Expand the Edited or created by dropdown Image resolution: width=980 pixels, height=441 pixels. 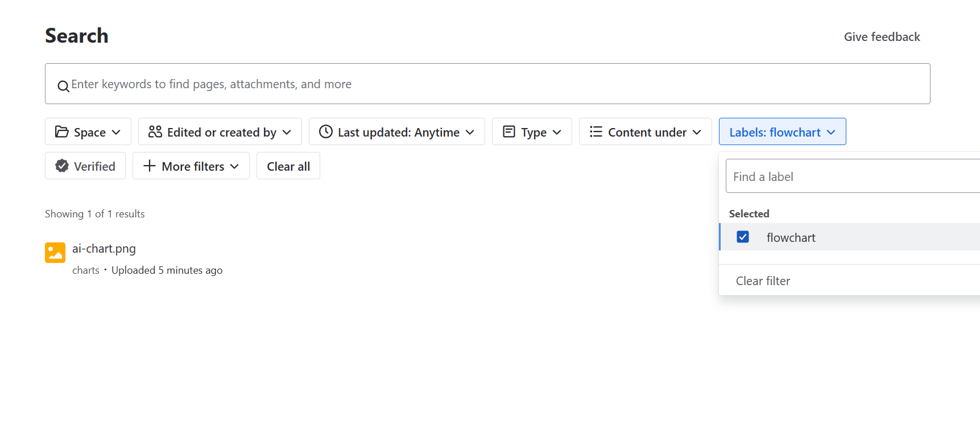pyautogui.click(x=220, y=132)
